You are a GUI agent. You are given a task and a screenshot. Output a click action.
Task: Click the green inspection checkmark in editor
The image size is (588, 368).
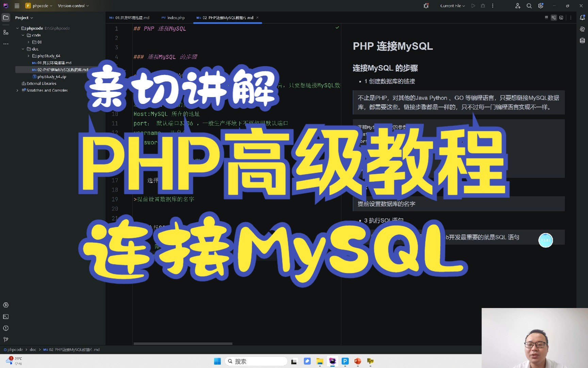tap(337, 28)
